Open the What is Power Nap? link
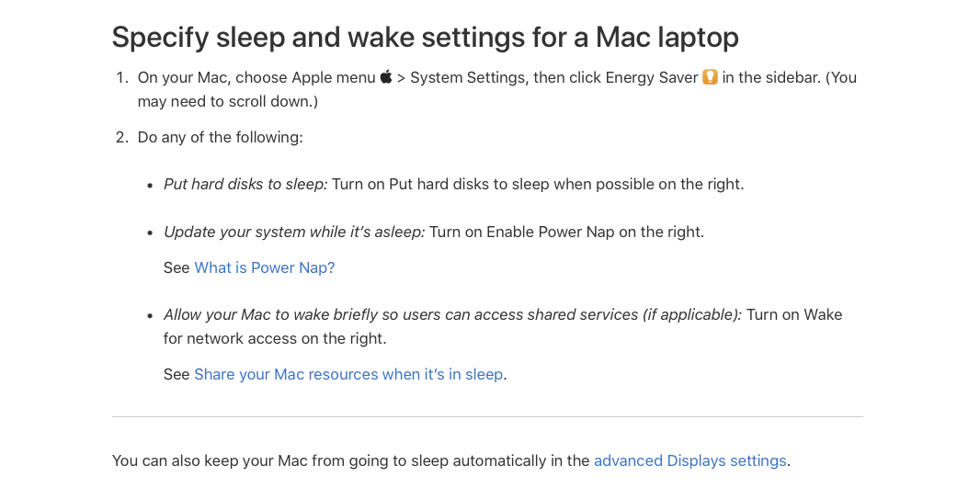Screen dimensions: 980x488 click(x=265, y=267)
